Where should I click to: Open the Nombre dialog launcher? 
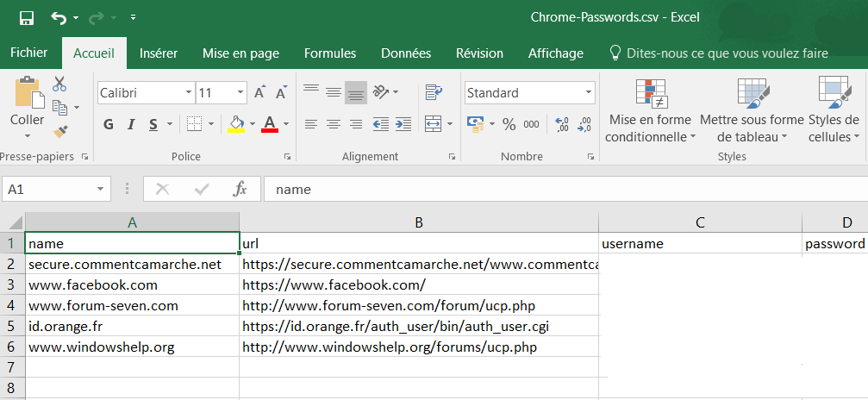592,158
